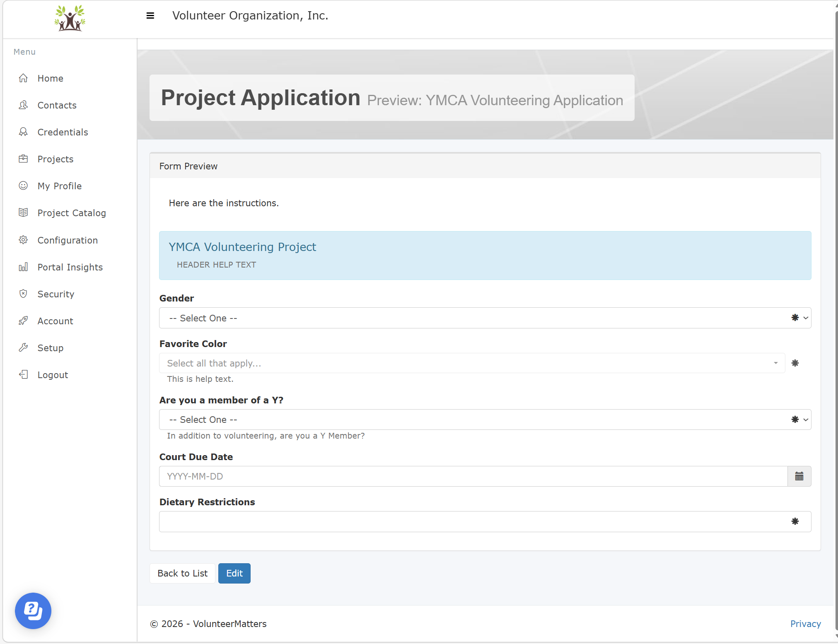
Task: Click the Home house icon
Action: point(23,78)
